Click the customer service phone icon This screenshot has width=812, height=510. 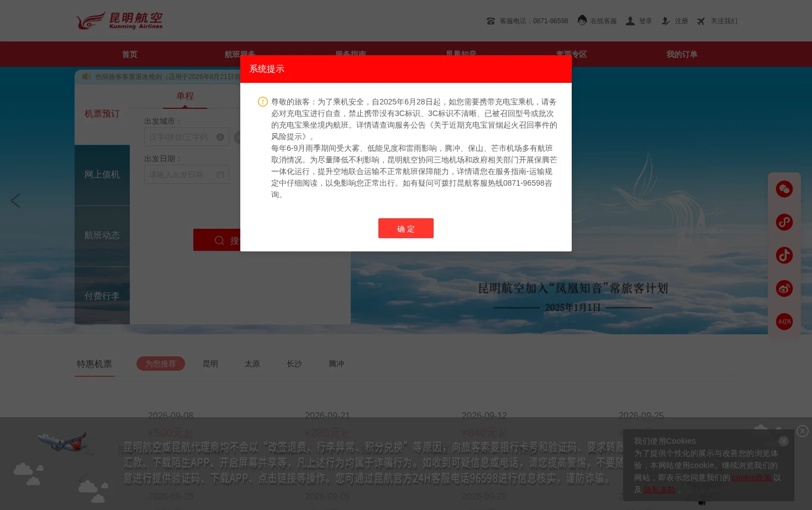491,21
